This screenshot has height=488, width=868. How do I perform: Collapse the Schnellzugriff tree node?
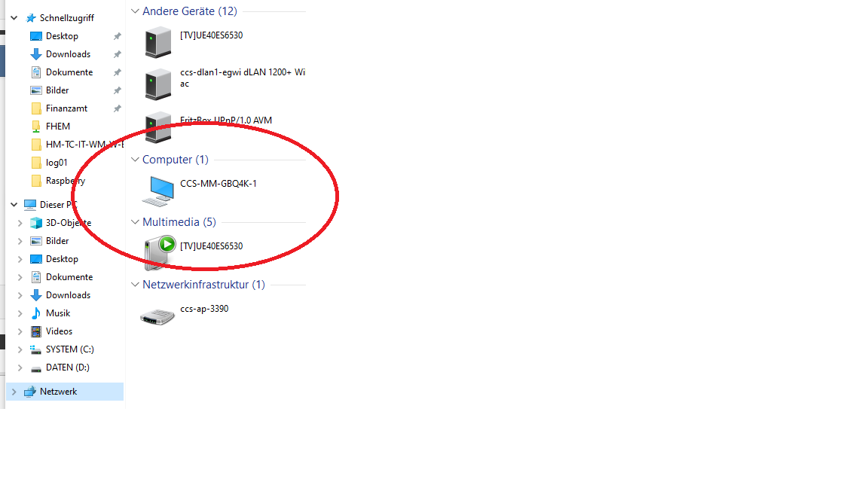click(x=14, y=18)
